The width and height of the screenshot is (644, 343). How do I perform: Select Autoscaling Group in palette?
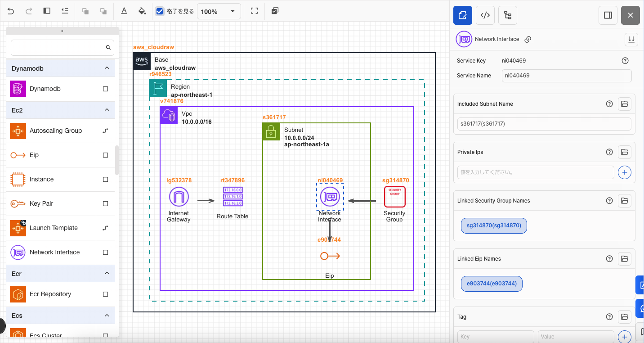click(51, 131)
